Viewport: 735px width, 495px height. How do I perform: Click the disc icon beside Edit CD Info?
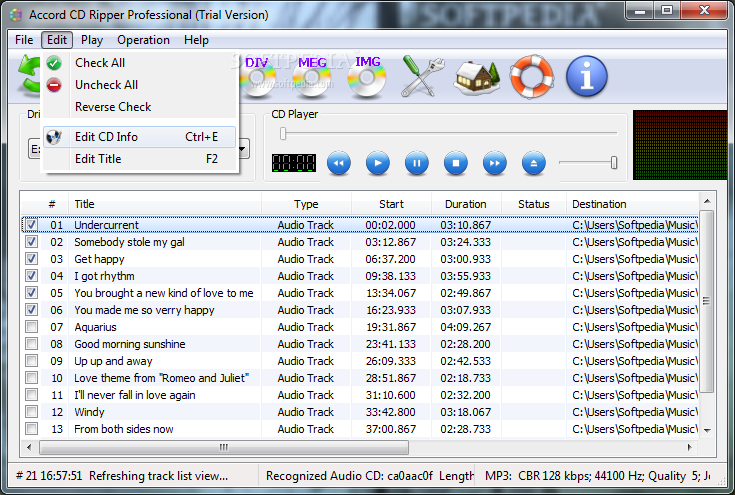pyautogui.click(x=54, y=137)
